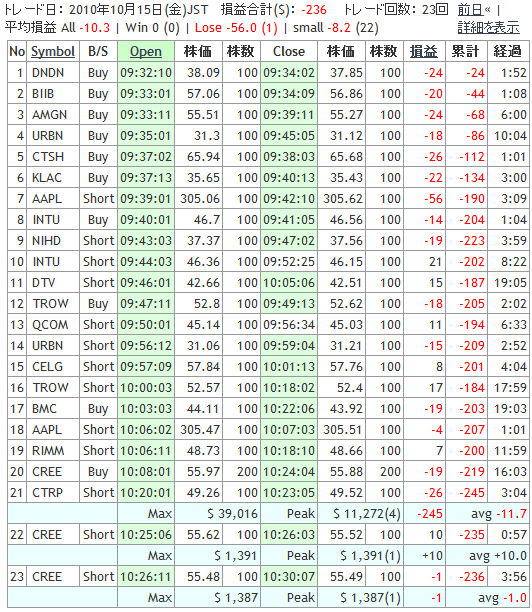532x612 pixels.
Task: Select the -56 loss value in AAPL row
Action: [433, 199]
